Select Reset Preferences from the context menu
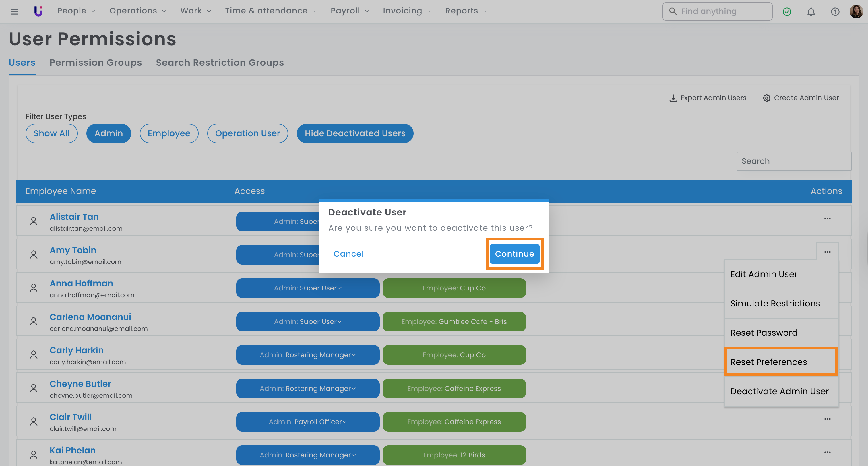Image resolution: width=868 pixels, height=466 pixels. coord(768,362)
